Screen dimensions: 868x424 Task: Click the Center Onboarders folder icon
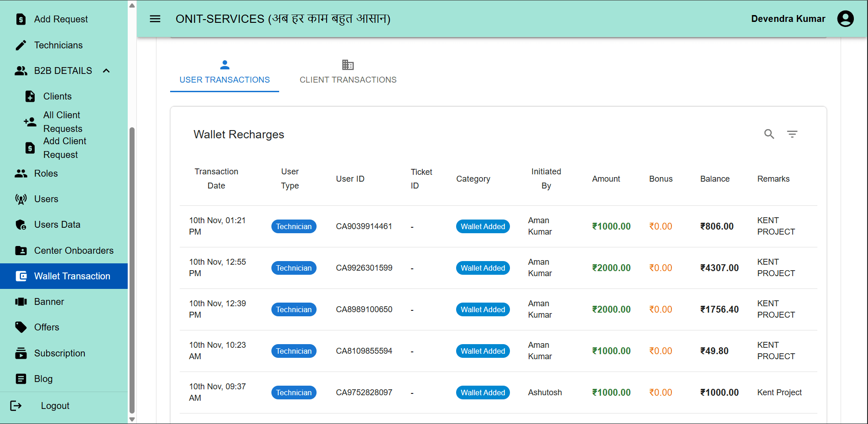pyautogui.click(x=21, y=251)
